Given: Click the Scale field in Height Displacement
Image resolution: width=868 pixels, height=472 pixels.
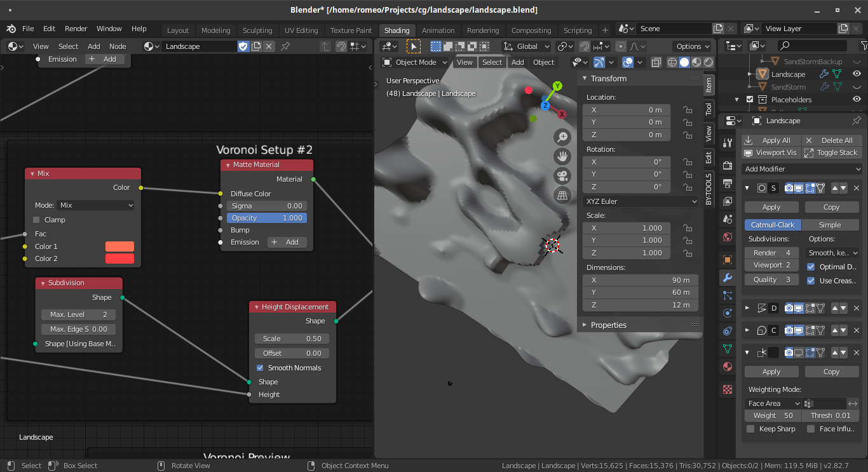Looking at the screenshot, I should (x=292, y=339).
